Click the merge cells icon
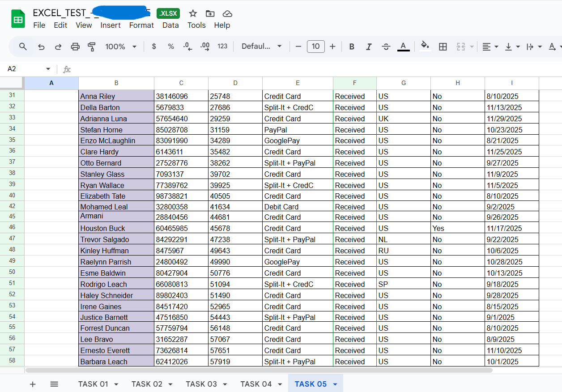The image size is (562, 392). click(x=460, y=47)
